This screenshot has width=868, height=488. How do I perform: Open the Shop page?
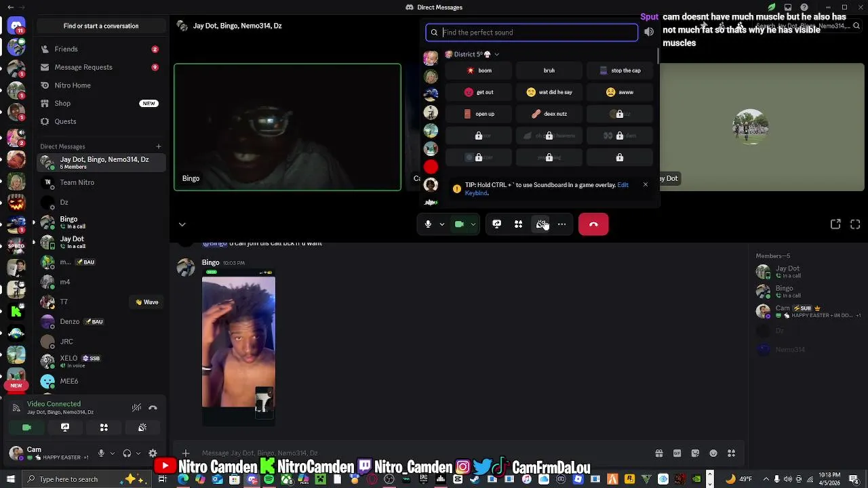pos(101,104)
